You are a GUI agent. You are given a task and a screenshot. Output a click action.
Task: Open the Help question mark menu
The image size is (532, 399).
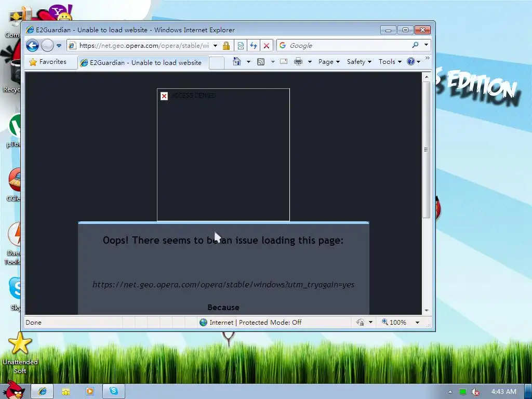414,62
